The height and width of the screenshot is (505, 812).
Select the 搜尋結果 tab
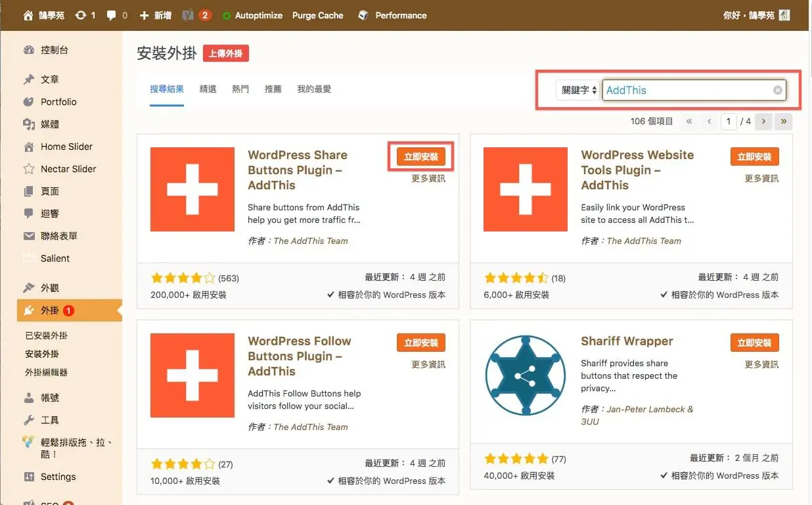point(167,89)
